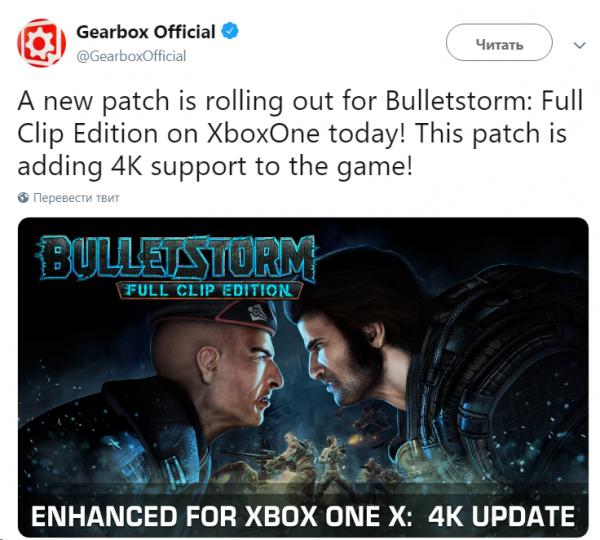Click the Enhanced for Xbox One X caption

tap(222, 516)
